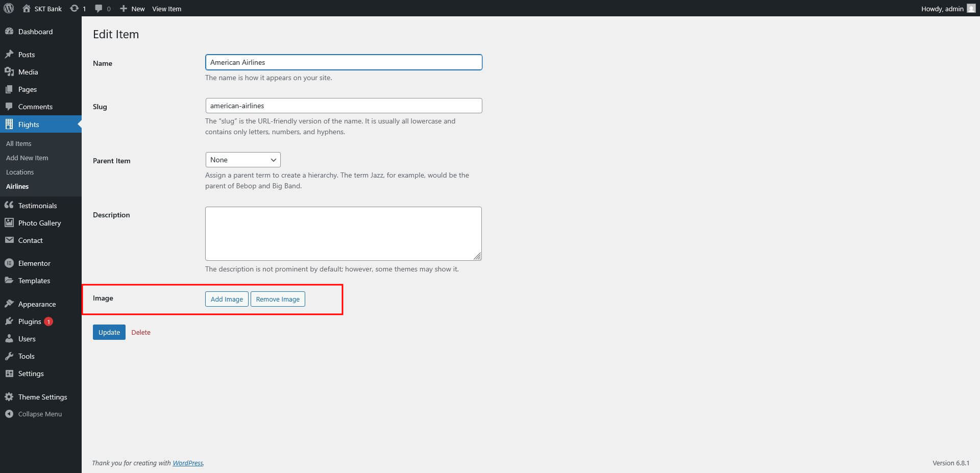
Task: Click Howdy, admin account text
Action: 942,9
